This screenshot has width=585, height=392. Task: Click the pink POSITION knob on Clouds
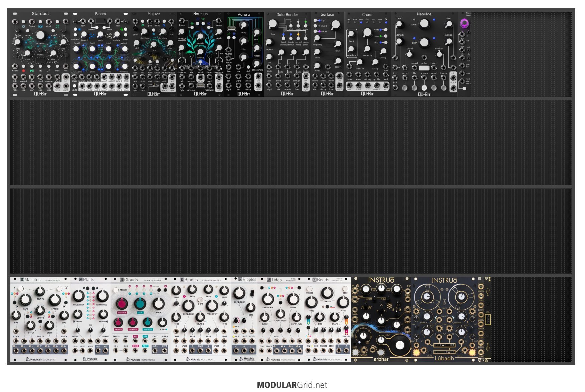122,304
